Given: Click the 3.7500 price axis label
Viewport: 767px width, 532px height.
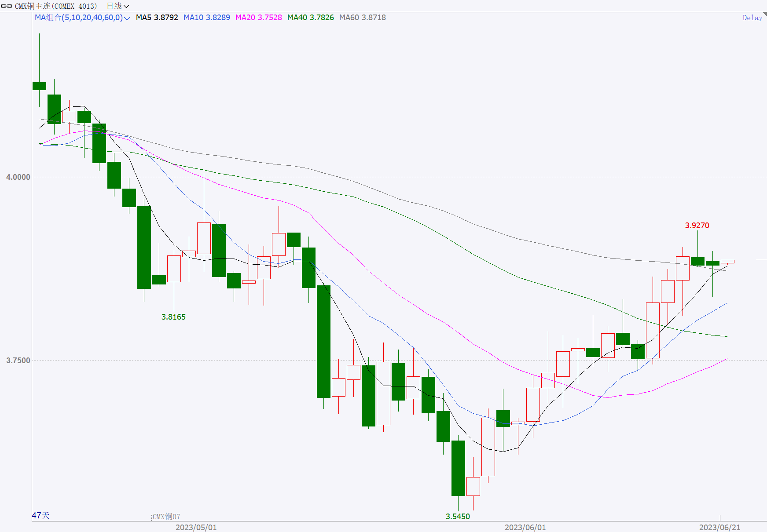Looking at the screenshot, I should (18, 361).
